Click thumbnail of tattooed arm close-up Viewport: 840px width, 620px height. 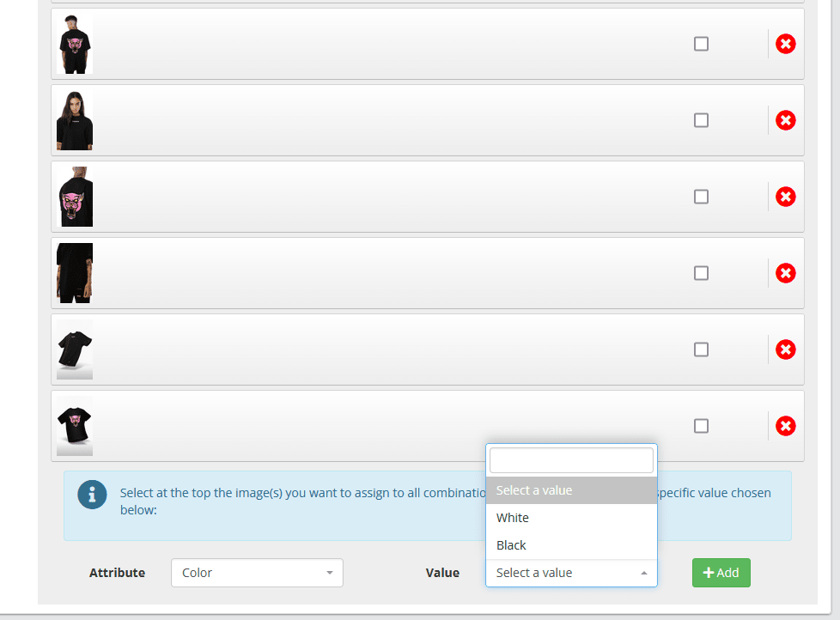point(75,273)
